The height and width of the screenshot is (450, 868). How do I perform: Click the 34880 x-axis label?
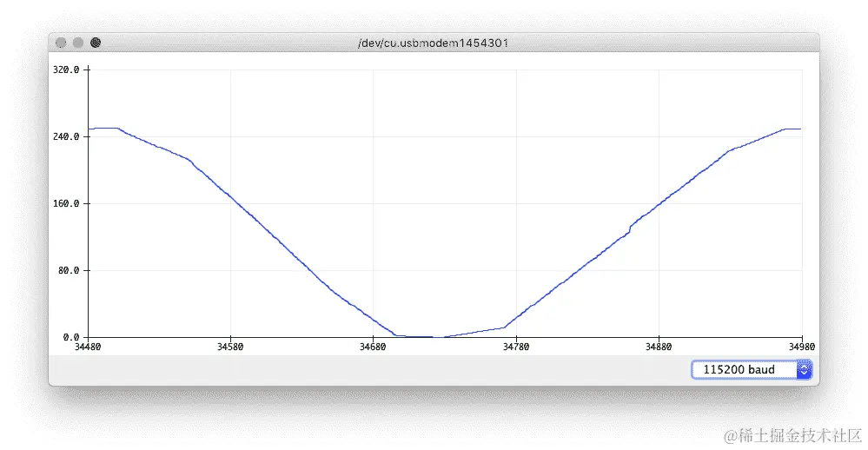tap(659, 347)
